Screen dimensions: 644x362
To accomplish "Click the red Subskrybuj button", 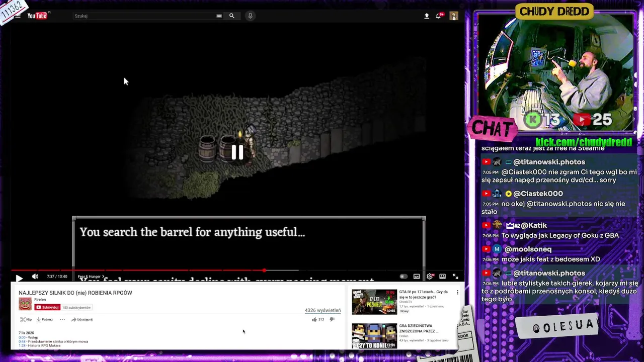I will tap(47, 307).
